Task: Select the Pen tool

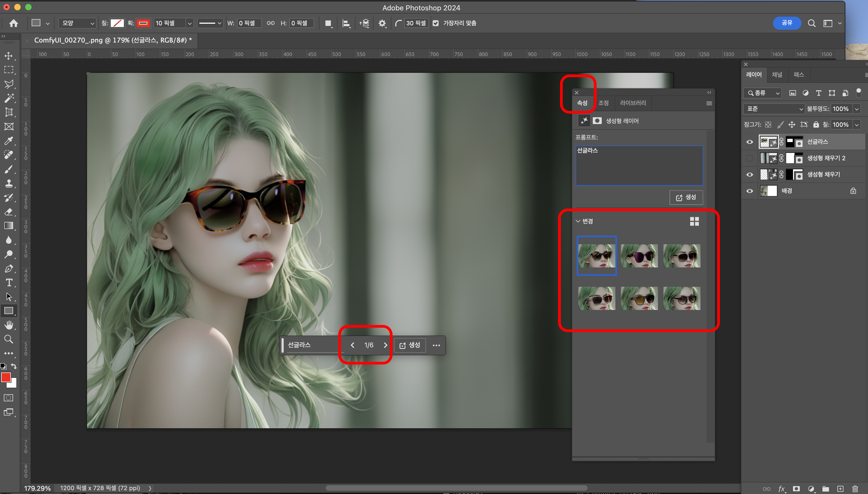Action: (9, 268)
